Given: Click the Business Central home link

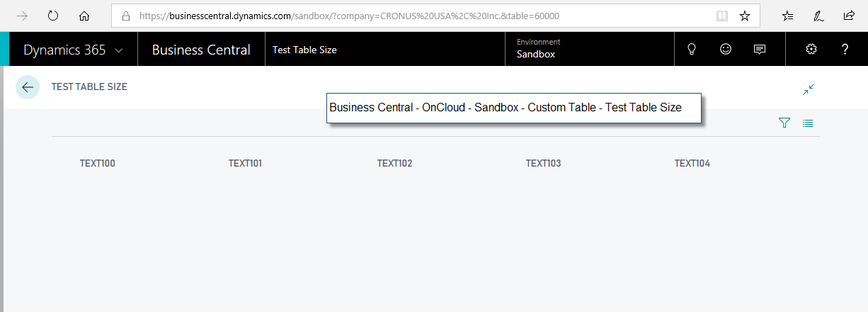Looking at the screenshot, I should pyautogui.click(x=201, y=50).
